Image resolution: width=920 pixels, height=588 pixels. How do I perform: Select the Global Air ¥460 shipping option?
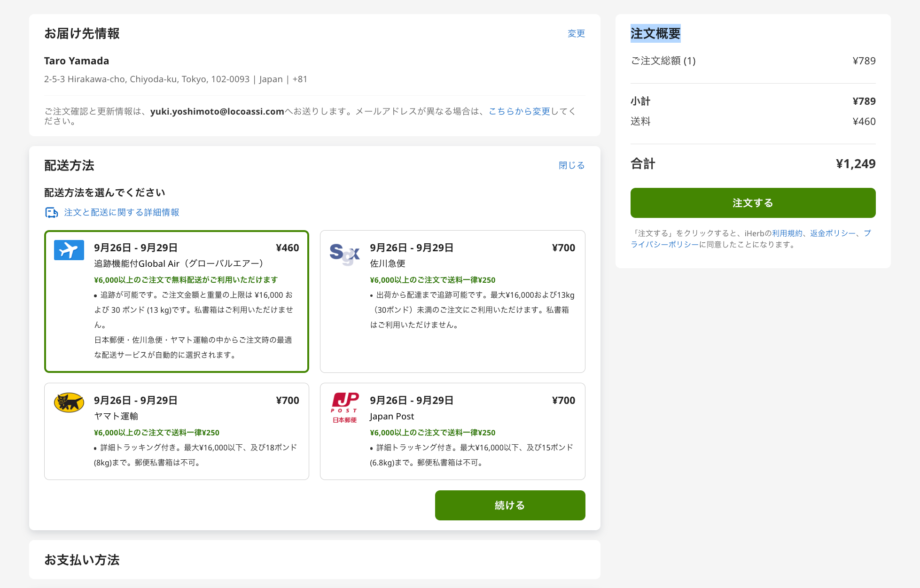tap(176, 301)
